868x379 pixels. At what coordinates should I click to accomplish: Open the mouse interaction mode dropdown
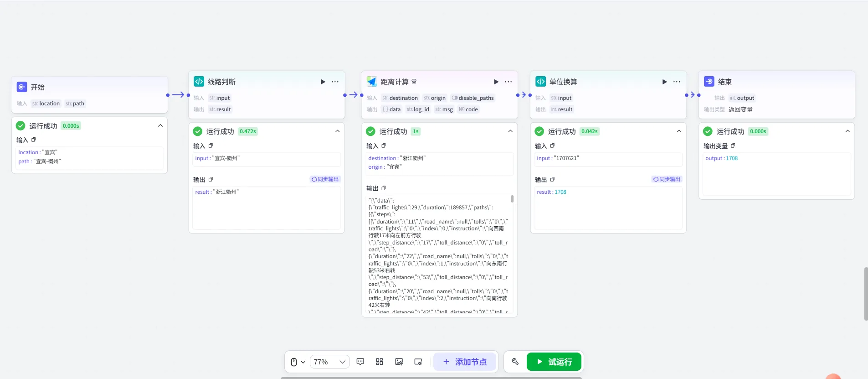pyautogui.click(x=298, y=362)
